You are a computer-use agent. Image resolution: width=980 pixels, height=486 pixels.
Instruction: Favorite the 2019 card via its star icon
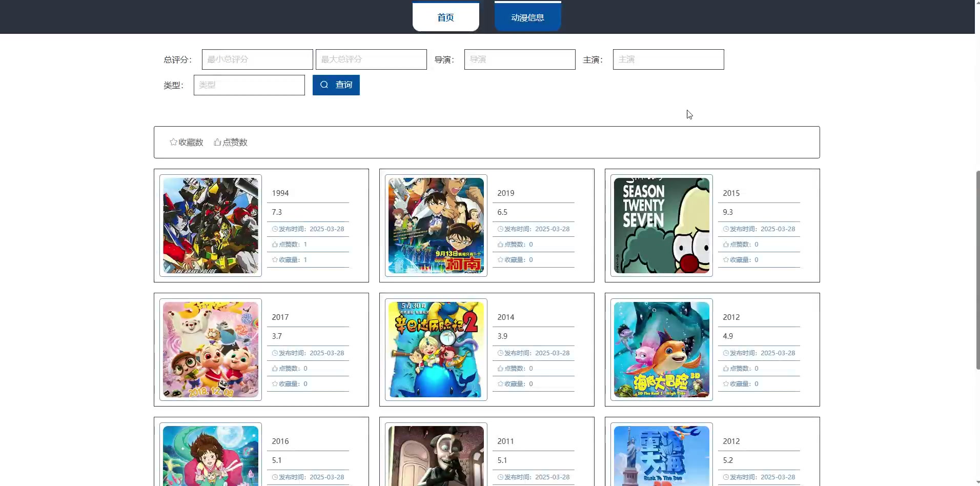[500, 260]
